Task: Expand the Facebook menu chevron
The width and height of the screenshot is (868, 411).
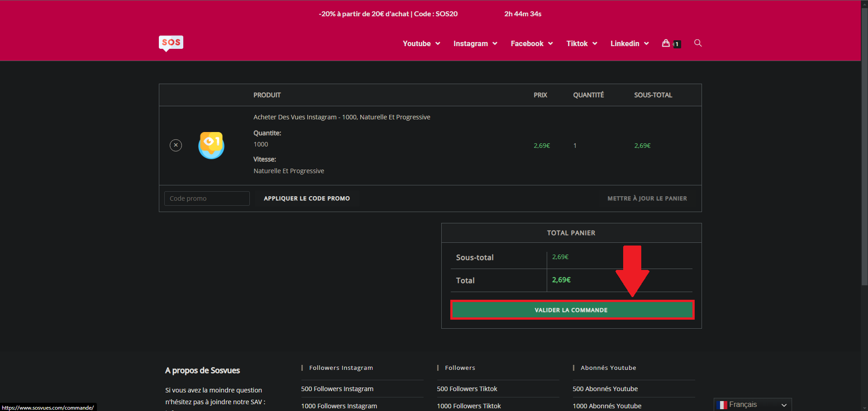Action: 550,43
